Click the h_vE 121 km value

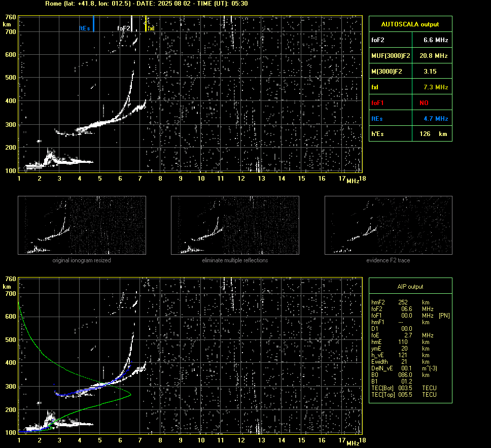point(403,355)
